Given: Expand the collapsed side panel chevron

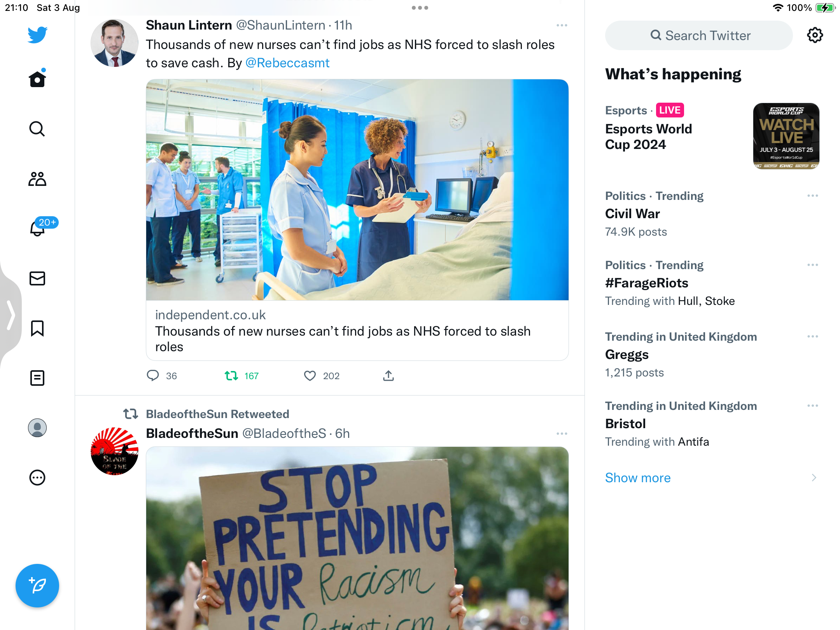Looking at the screenshot, I should (x=11, y=314).
